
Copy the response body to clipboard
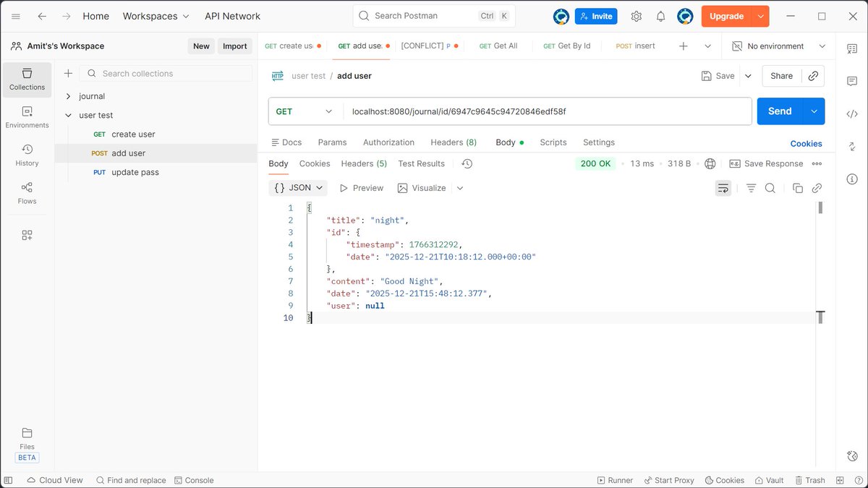click(x=798, y=187)
